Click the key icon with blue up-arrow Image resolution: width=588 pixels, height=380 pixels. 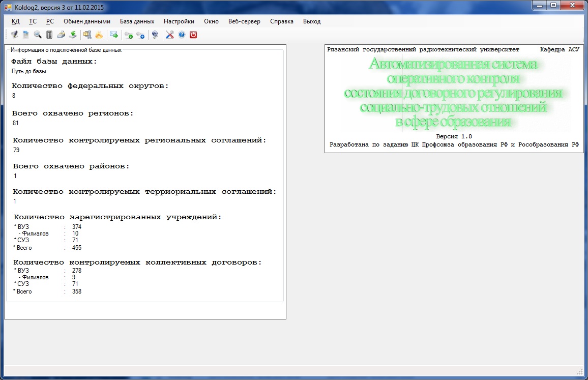(x=140, y=35)
